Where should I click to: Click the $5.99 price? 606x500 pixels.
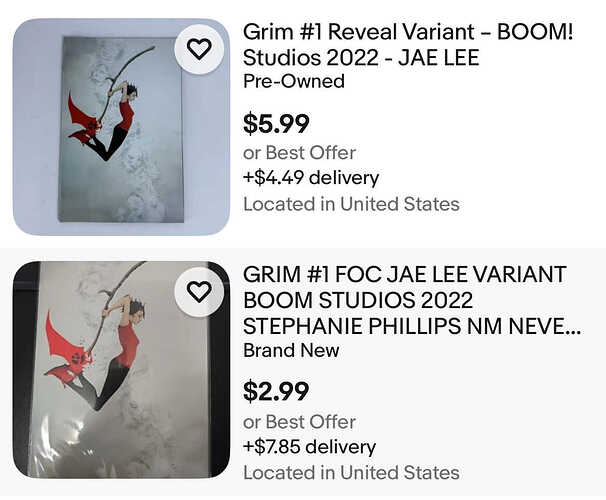coord(276,124)
